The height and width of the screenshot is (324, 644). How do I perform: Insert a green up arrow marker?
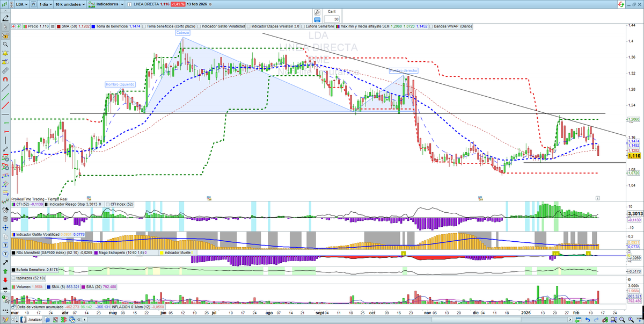pos(5,271)
